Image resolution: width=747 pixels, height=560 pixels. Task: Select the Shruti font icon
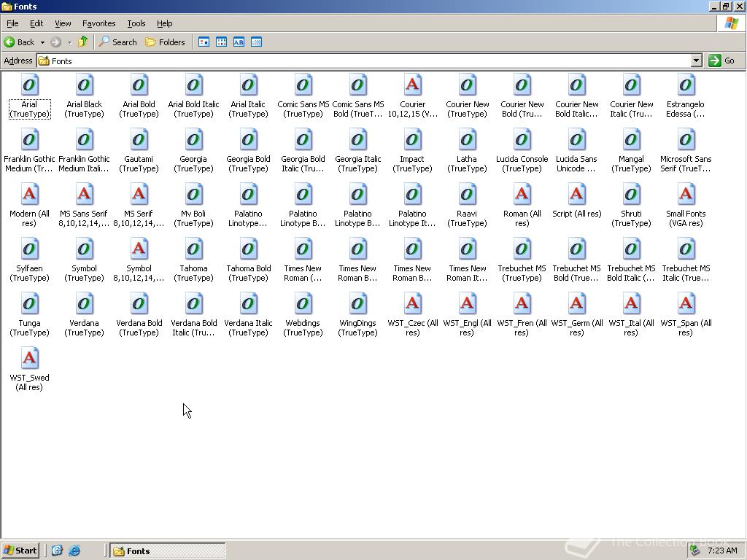tap(632, 195)
